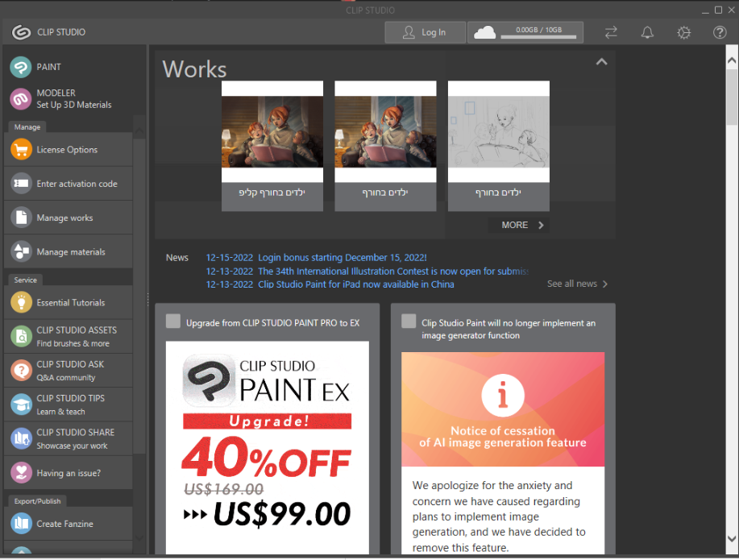Open Having an issue? support

69,472
